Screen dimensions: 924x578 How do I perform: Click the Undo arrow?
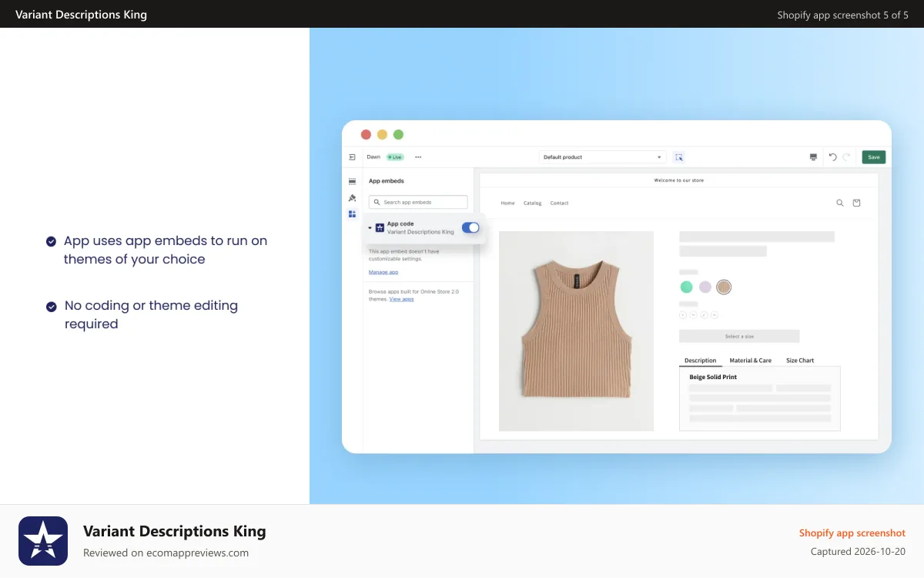pos(832,157)
